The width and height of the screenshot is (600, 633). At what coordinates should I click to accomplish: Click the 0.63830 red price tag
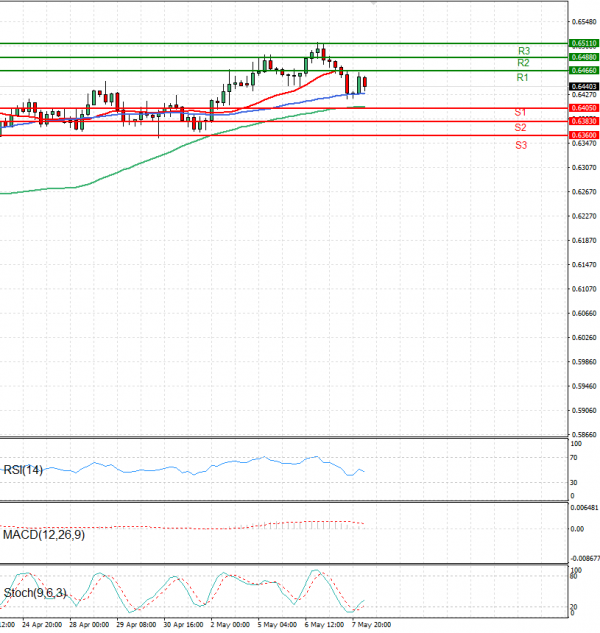pos(584,121)
